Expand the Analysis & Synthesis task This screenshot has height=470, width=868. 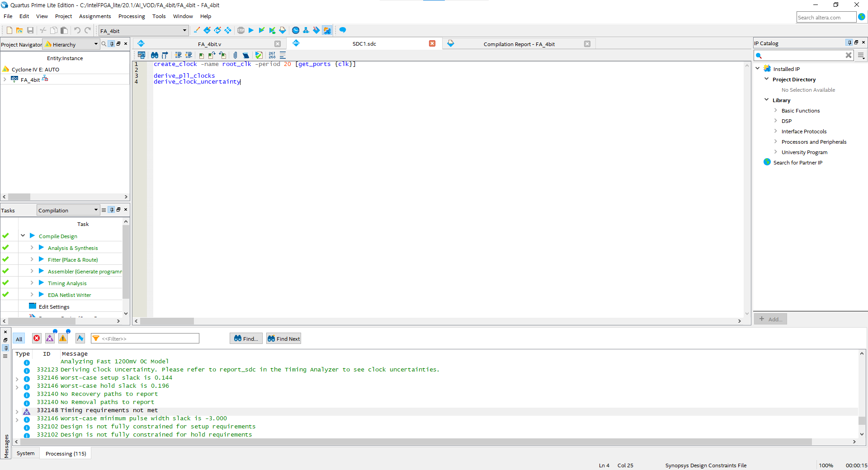click(32, 248)
